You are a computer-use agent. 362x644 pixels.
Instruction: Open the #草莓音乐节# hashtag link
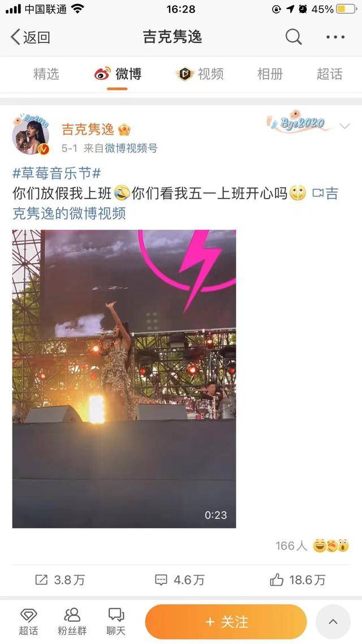[57, 173]
